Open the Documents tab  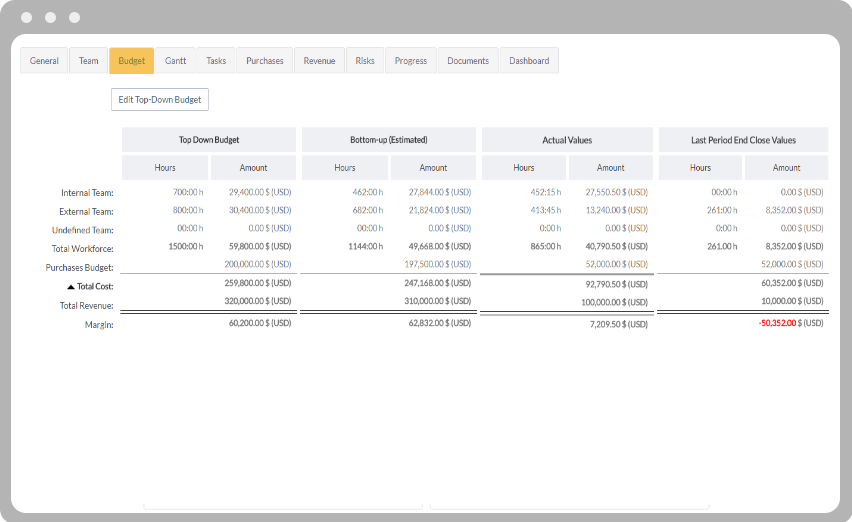(x=468, y=61)
